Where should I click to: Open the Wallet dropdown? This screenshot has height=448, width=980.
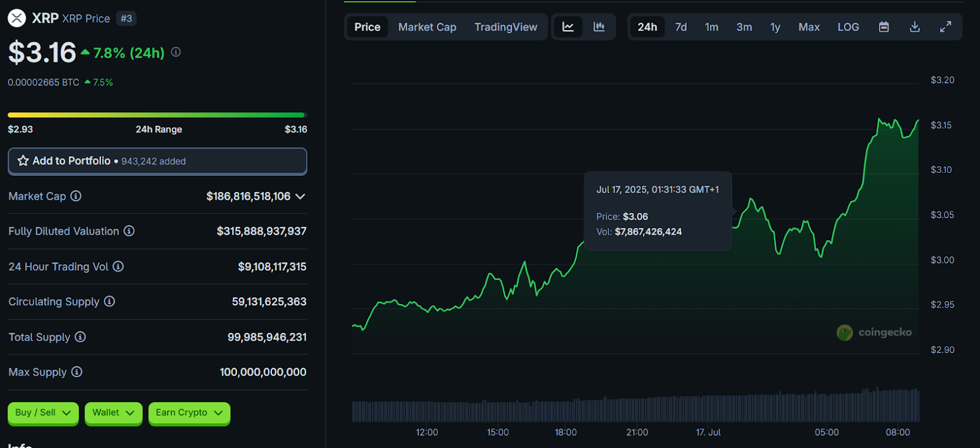[113, 413]
